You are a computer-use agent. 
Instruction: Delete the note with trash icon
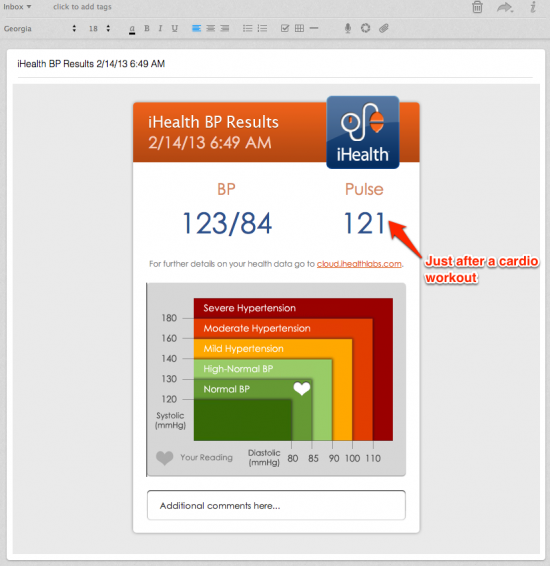coord(477,7)
